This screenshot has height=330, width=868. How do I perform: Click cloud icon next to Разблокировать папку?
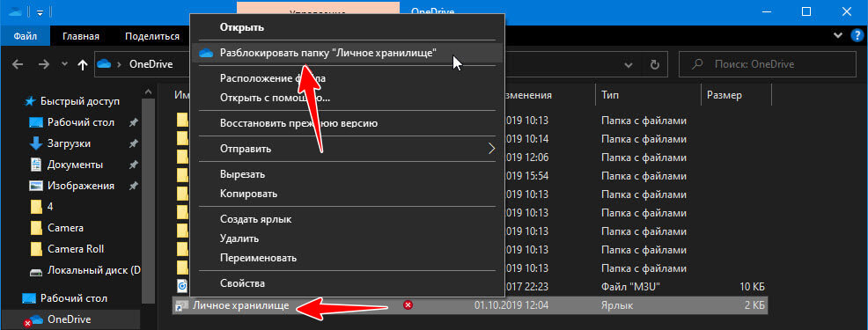(206, 53)
